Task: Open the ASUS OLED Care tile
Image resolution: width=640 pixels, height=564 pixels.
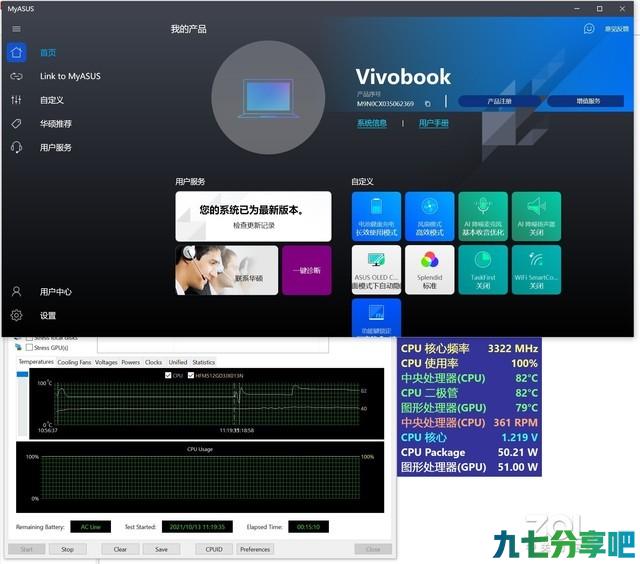Action: pos(376,270)
